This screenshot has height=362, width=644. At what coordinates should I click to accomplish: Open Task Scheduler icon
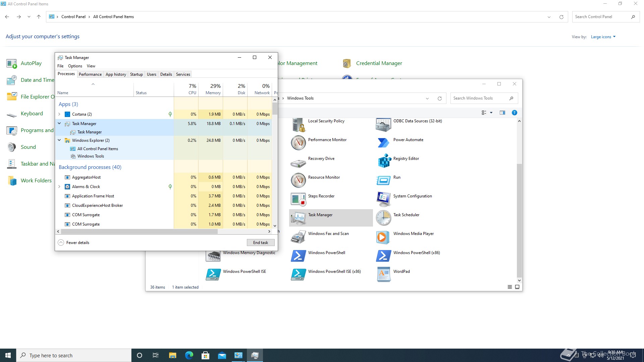pyautogui.click(x=383, y=218)
